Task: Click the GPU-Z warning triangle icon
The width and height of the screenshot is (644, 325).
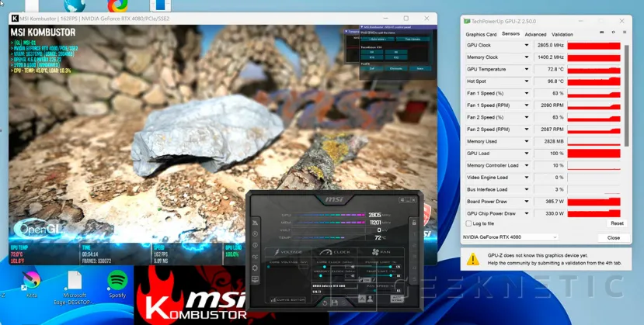Action: (x=473, y=259)
